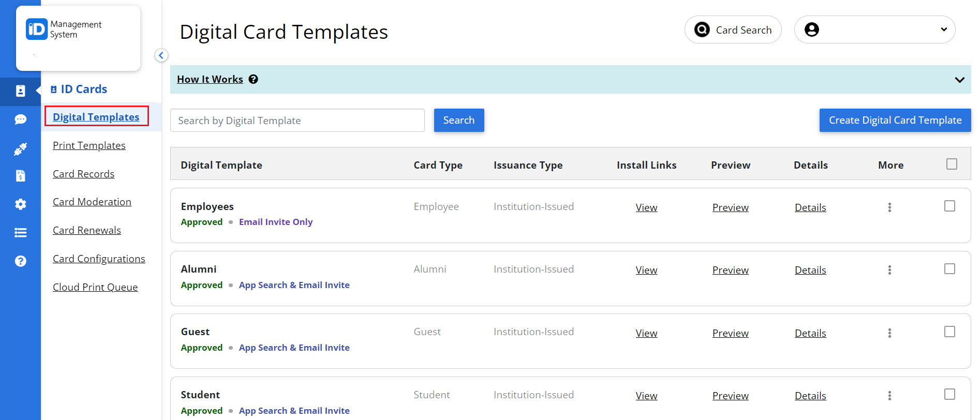Screen dimensions: 980x420
Task: Open Details for Guest template
Action: (x=810, y=333)
